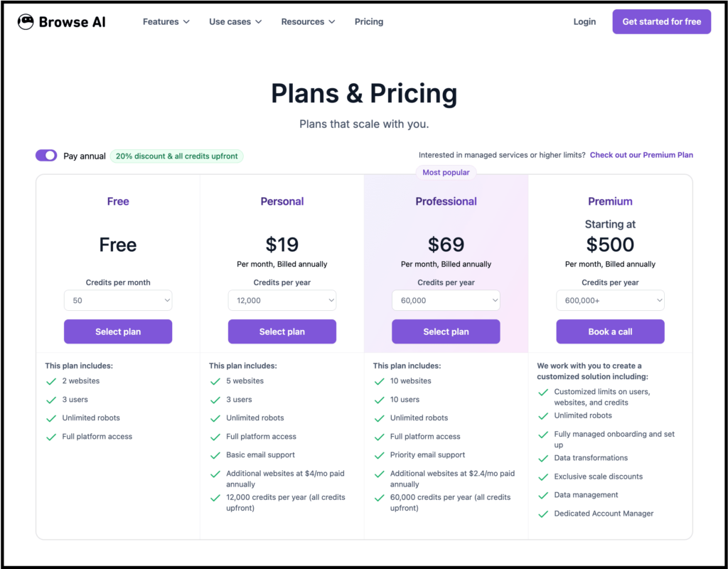The width and height of the screenshot is (728, 569).
Task: Click Select plan for the Personal tier
Action: pyautogui.click(x=282, y=331)
